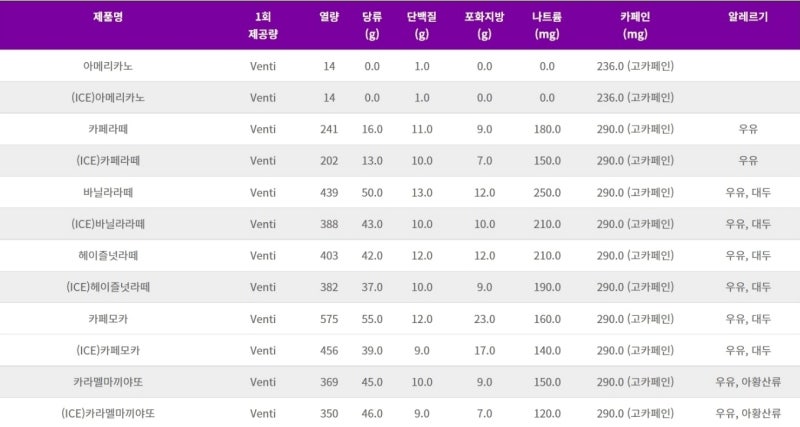
Task: Click the 나트륨 (mg) column header
Action: pyautogui.click(x=547, y=25)
